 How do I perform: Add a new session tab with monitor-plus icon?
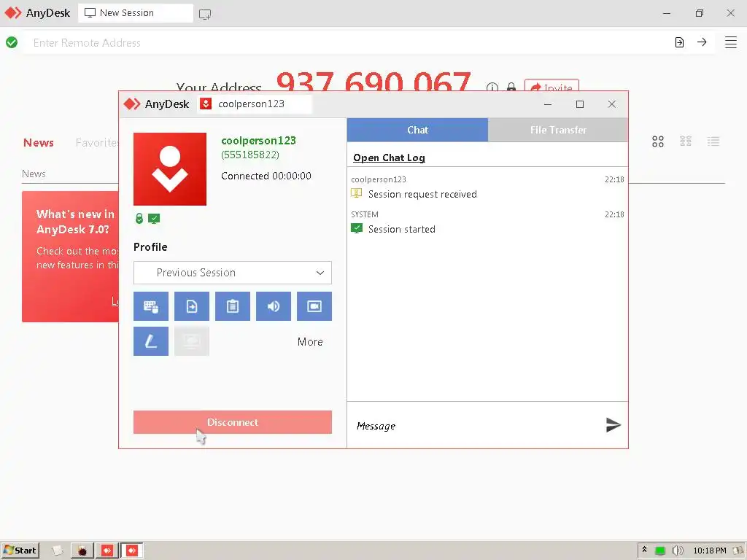(205, 15)
